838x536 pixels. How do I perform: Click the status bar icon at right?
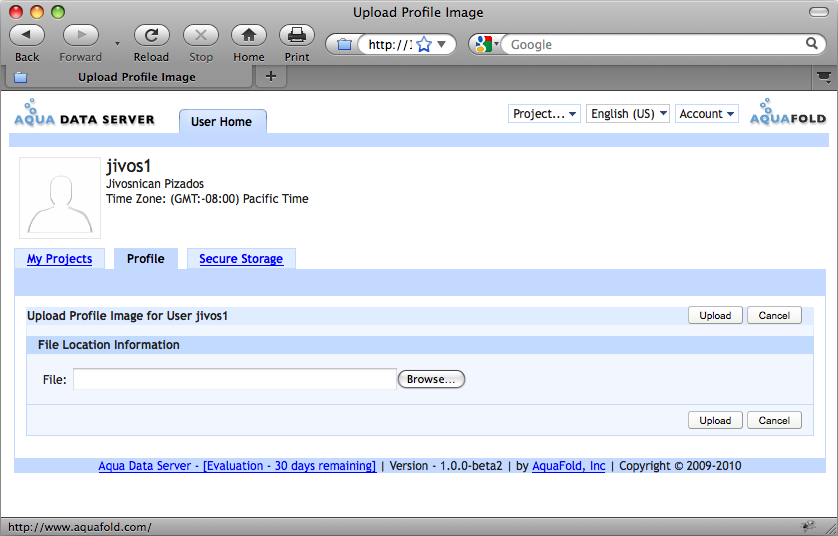pyautogui.click(x=809, y=526)
